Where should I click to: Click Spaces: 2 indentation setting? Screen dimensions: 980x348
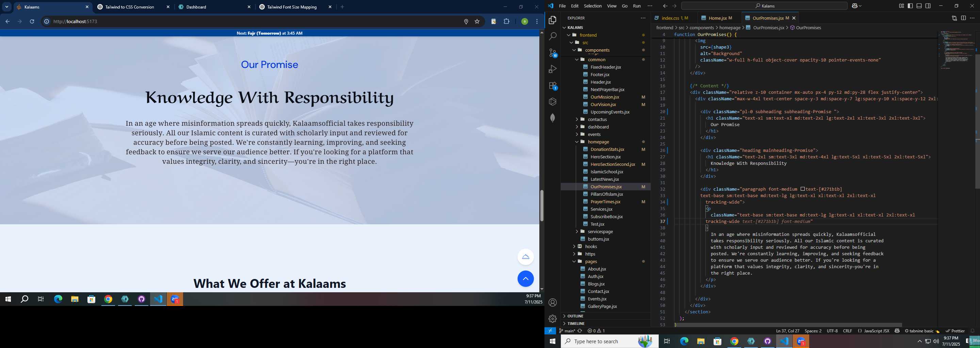coord(813,331)
